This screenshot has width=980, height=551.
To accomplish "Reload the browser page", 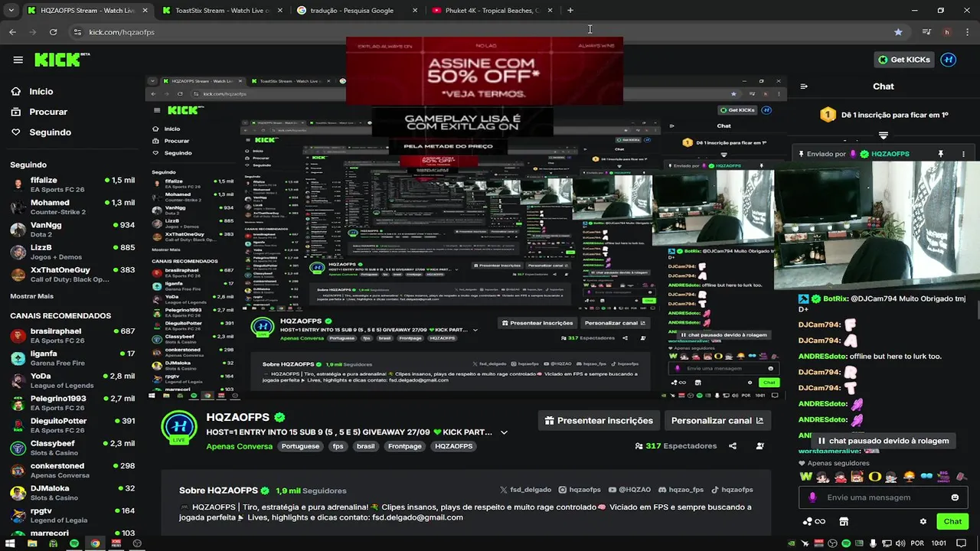I will (53, 32).
